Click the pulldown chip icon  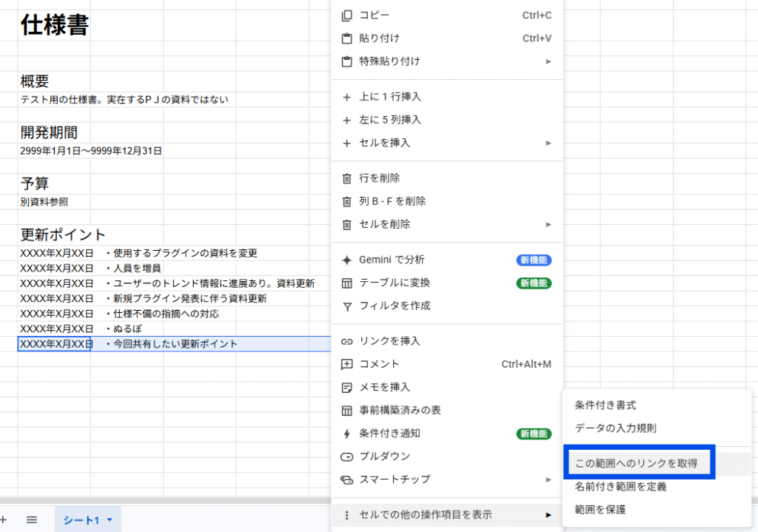(346, 457)
